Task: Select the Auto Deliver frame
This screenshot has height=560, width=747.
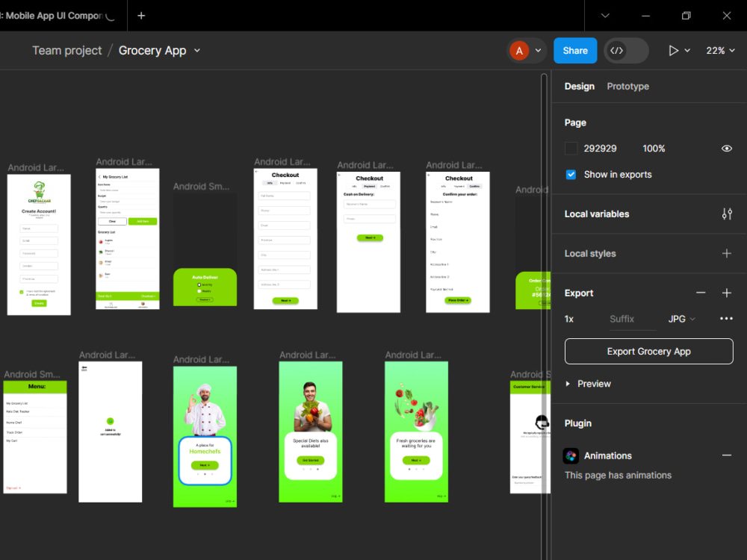Action: click(x=205, y=249)
